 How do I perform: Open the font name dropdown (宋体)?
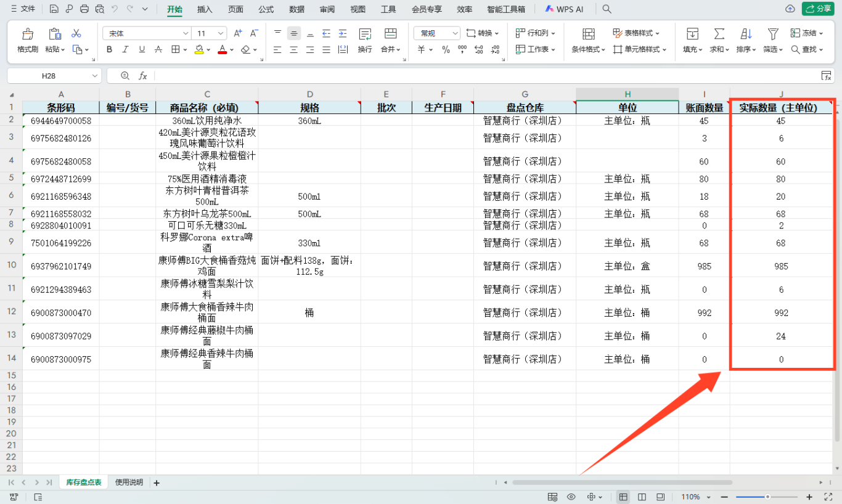pyautogui.click(x=186, y=33)
